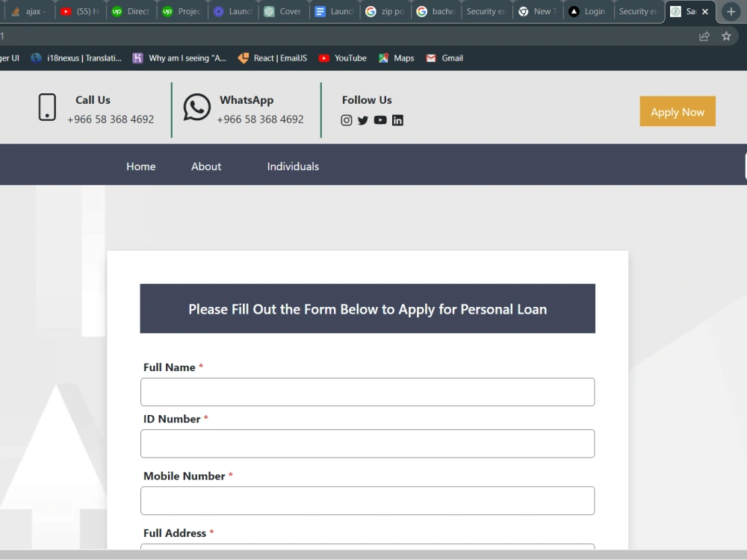
Task: Click the Call Us phone number text
Action: [x=111, y=119]
